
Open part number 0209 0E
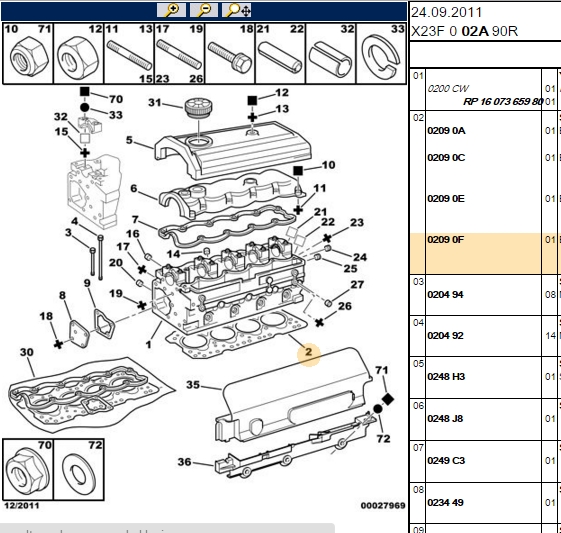click(x=446, y=199)
